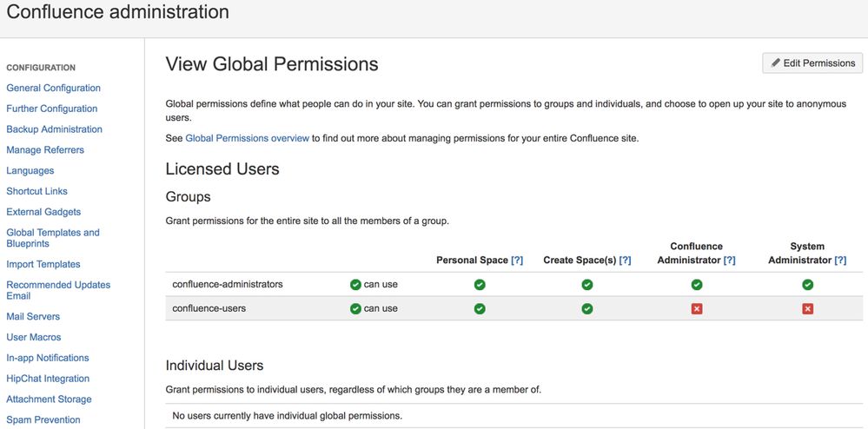Click red X under System Administrator for confluence-users
868x429 pixels.
808,308
